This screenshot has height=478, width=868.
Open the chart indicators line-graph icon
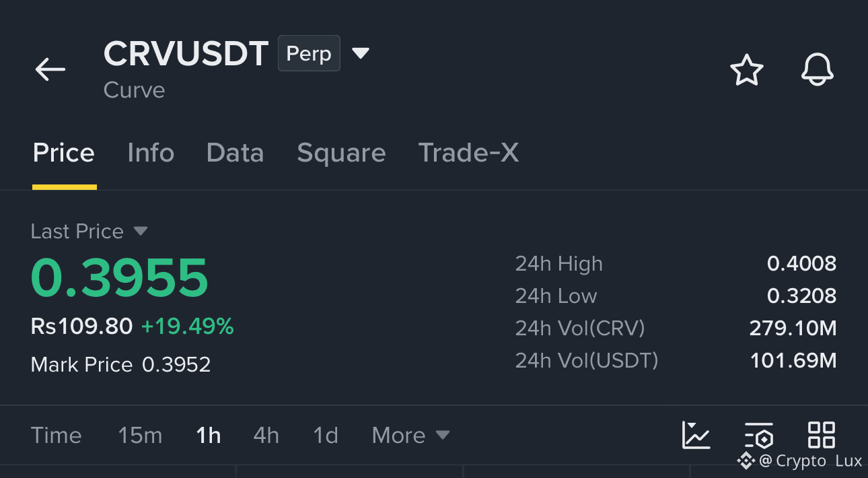(x=696, y=435)
